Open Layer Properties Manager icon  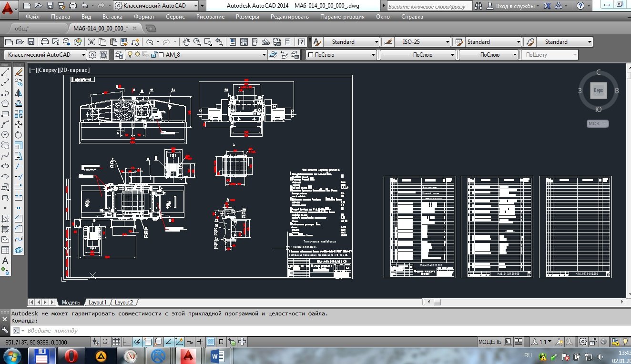tap(119, 55)
